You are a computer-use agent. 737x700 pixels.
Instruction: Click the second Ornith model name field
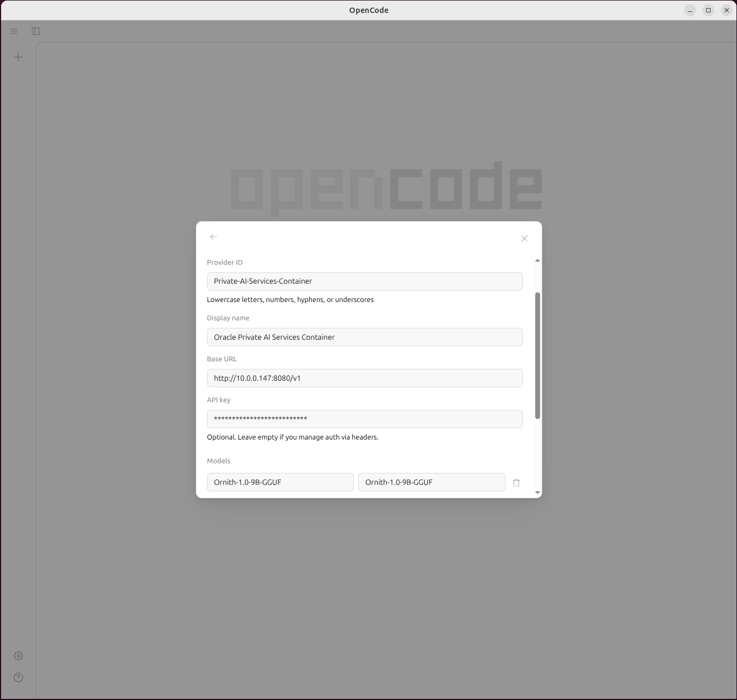[x=432, y=482]
